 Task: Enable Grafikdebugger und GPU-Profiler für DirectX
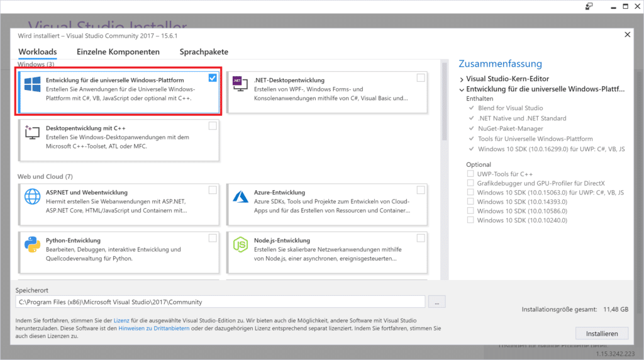click(470, 183)
